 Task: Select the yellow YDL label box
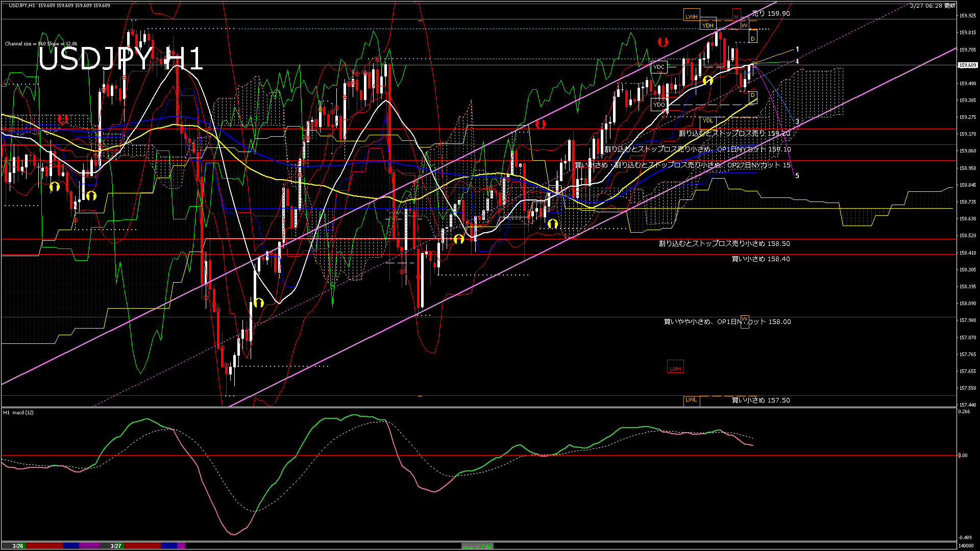(708, 120)
